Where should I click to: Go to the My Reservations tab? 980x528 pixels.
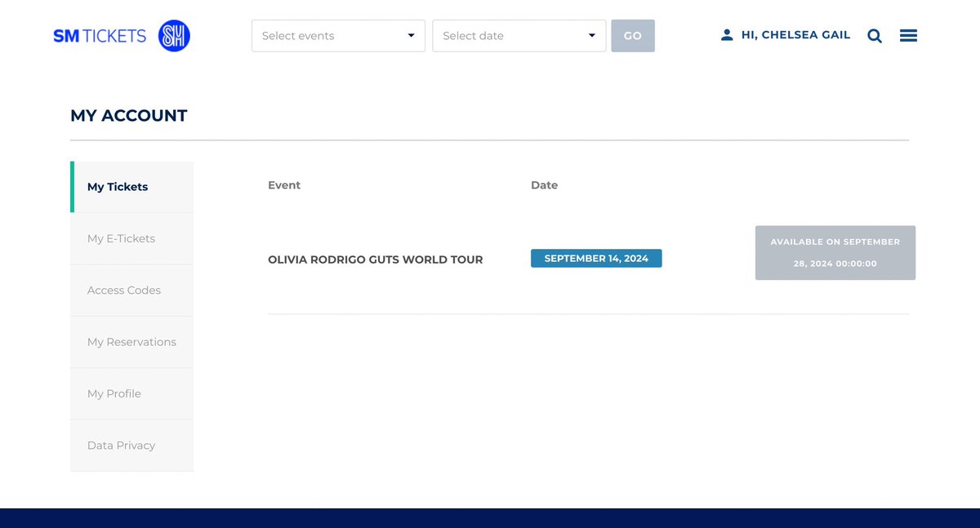(132, 342)
